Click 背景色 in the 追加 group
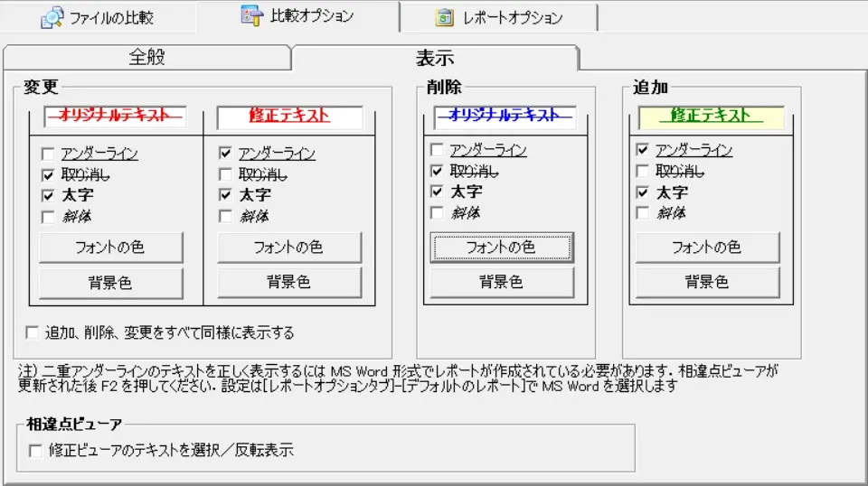 point(707,283)
